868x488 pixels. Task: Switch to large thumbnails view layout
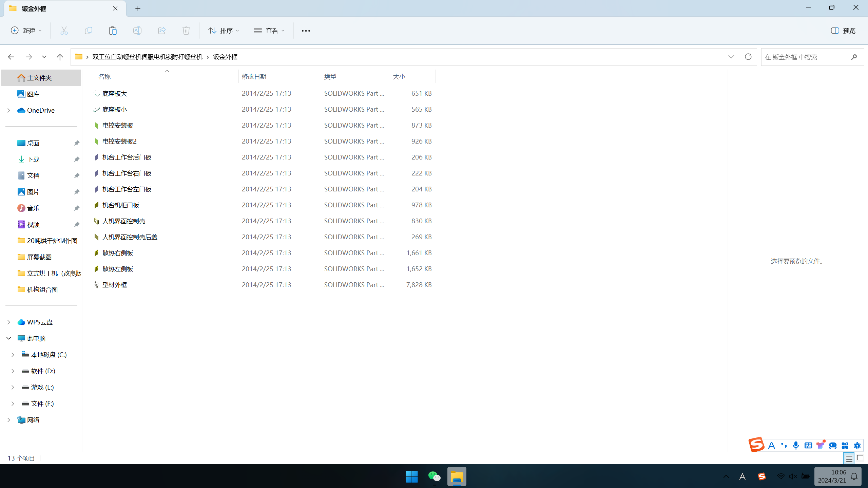[x=860, y=458]
